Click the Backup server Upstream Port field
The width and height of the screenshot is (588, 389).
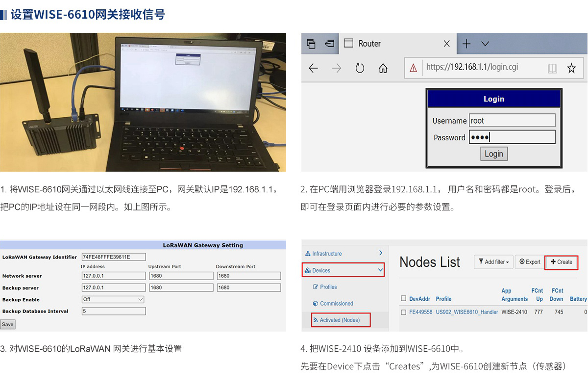tap(181, 287)
